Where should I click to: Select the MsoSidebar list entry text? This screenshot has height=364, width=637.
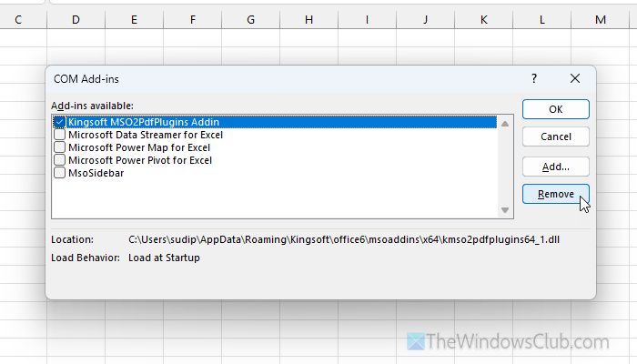[96, 173]
